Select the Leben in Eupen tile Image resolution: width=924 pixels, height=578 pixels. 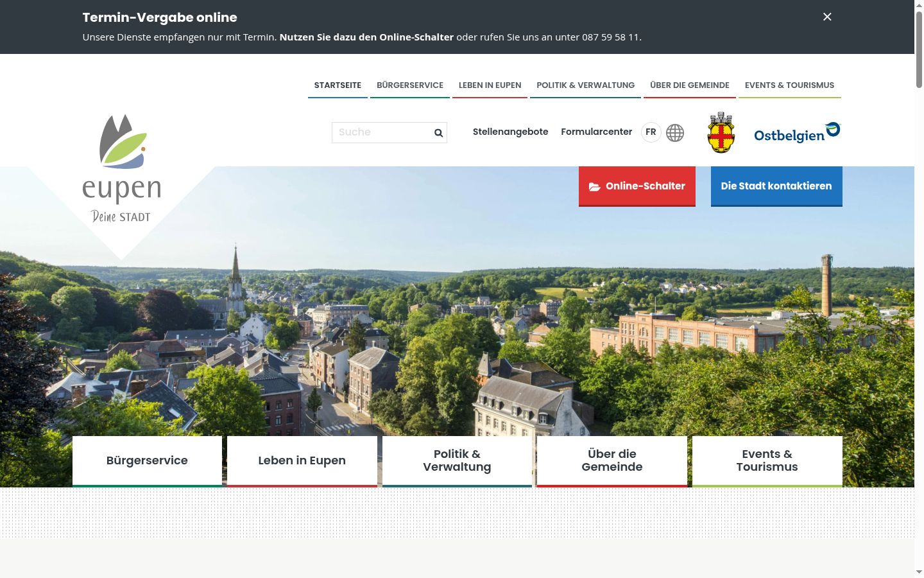pos(302,461)
